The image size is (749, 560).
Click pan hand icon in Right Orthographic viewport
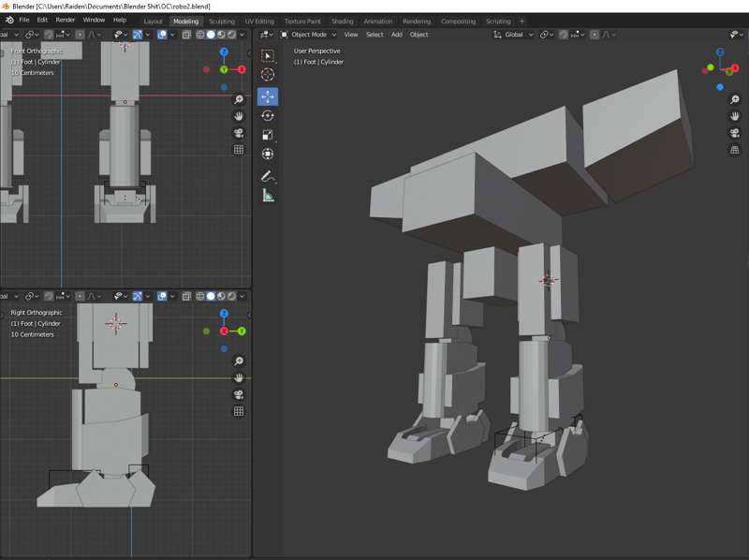239,377
